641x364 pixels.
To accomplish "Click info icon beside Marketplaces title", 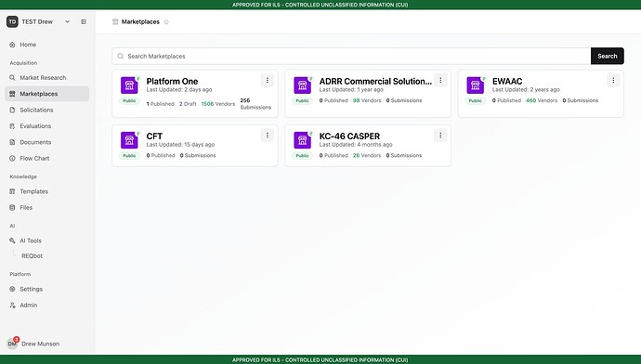I will point(166,22).
